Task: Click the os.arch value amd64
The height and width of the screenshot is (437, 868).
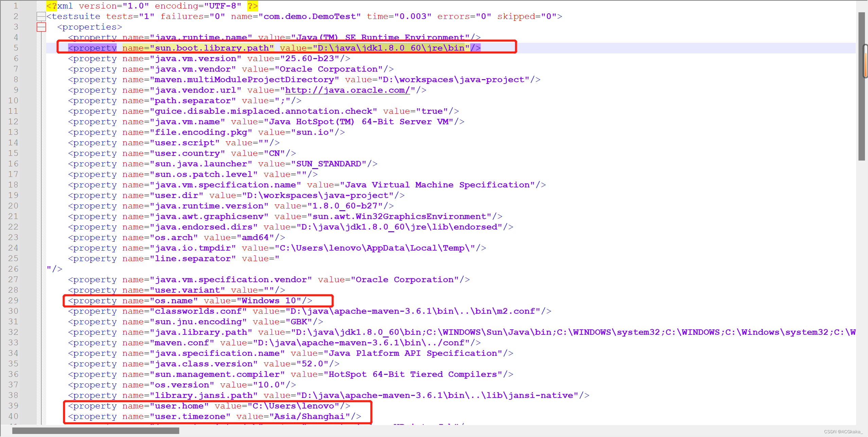Action: tap(255, 237)
